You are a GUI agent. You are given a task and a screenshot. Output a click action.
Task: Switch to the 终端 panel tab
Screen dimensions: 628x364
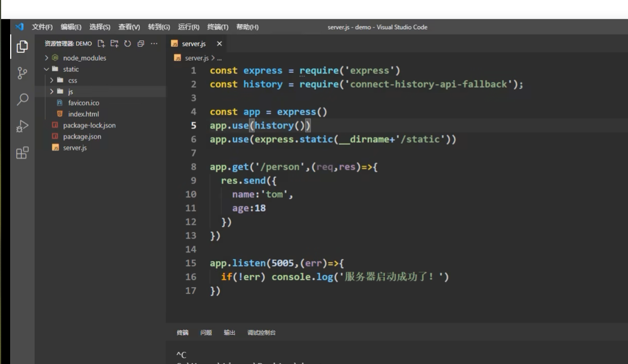[183, 333]
